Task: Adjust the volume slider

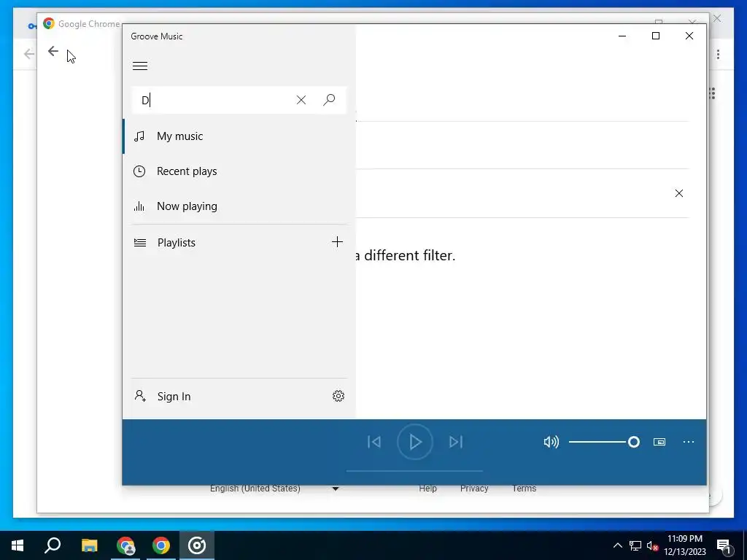Action: point(604,442)
